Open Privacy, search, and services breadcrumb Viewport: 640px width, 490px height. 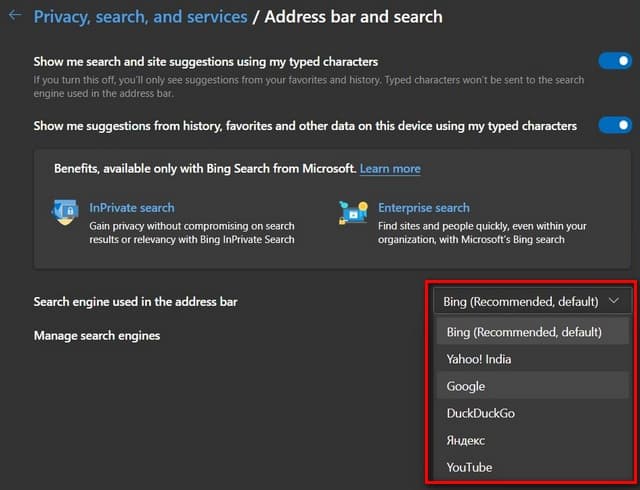pyautogui.click(x=140, y=17)
